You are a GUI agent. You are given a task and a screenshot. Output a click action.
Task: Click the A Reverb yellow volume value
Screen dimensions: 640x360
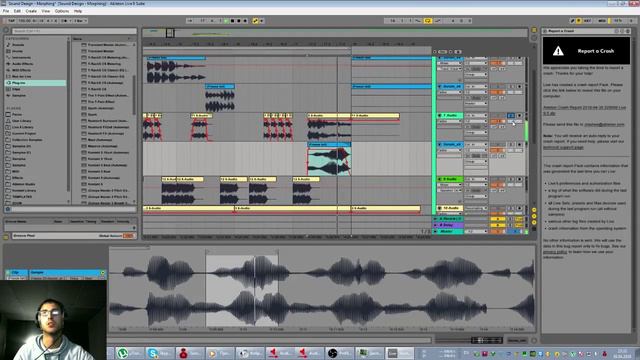(498, 219)
